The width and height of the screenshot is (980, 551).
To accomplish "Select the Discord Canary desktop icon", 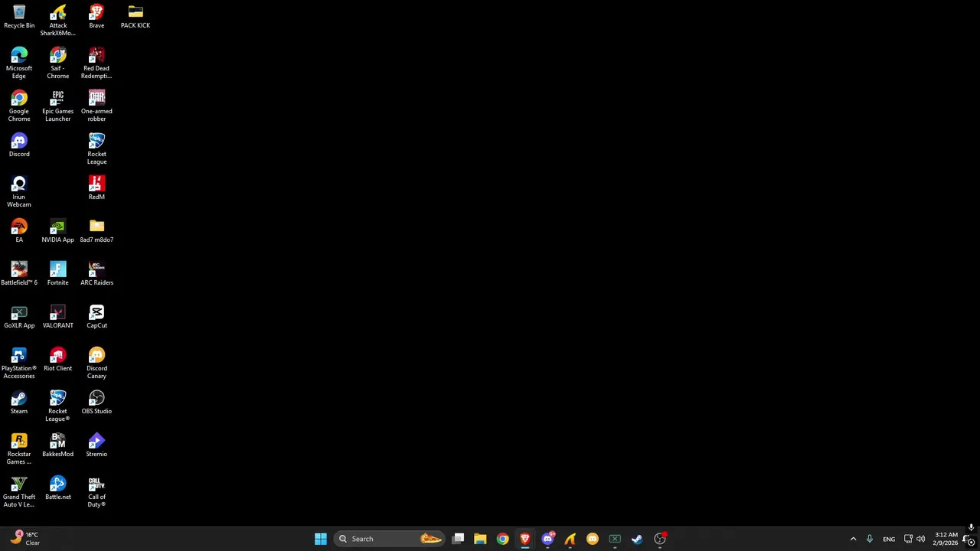I will [96, 363].
